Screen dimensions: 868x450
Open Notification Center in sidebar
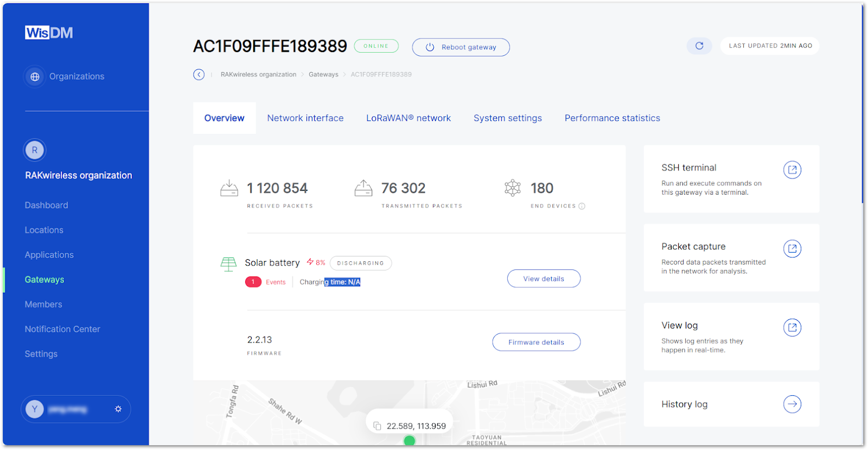pos(62,329)
